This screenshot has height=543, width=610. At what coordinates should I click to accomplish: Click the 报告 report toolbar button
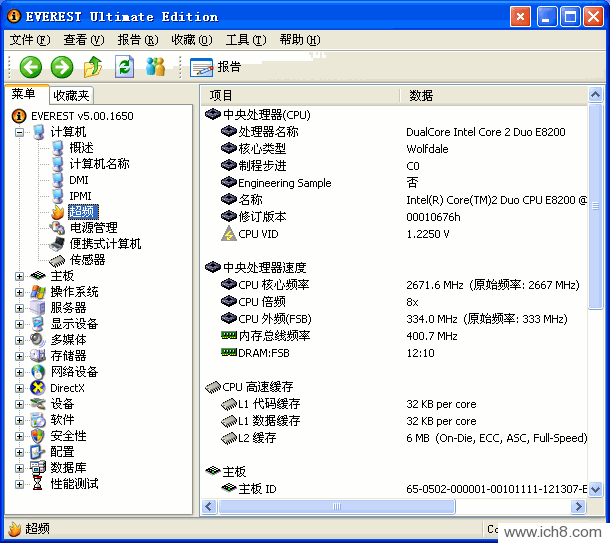[x=216, y=67]
